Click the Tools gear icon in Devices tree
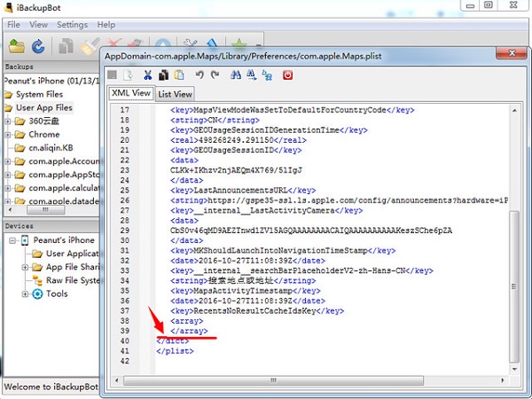Viewport: 532px width, 399px height. coord(37,293)
